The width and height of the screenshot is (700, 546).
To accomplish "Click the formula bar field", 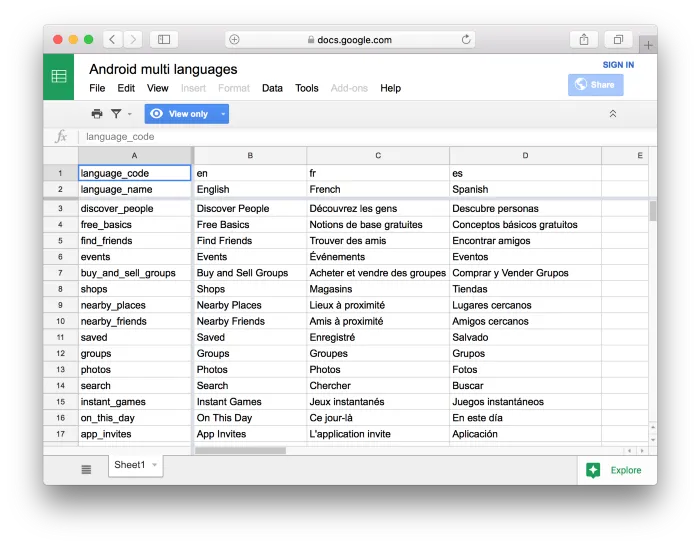I will (366, 137).
